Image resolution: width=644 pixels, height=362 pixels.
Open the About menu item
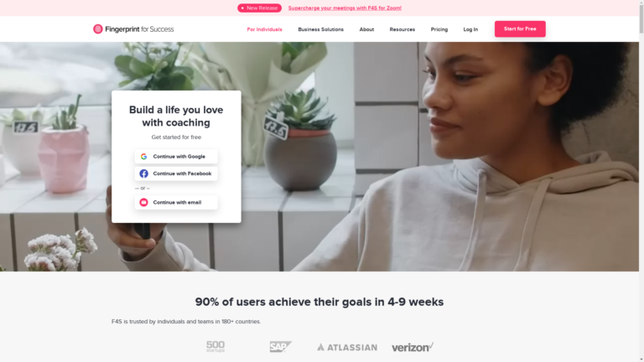click(x=366, y=29)
